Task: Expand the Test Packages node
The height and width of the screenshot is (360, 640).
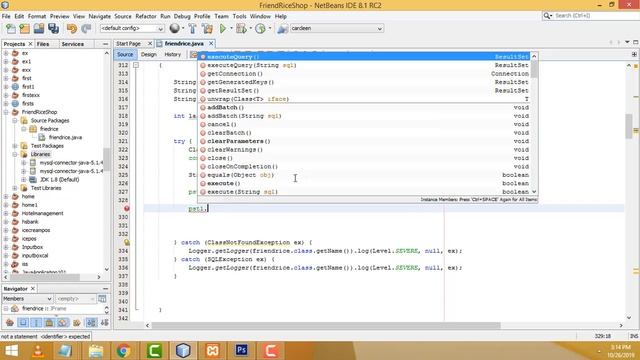Action: point(15,146)
